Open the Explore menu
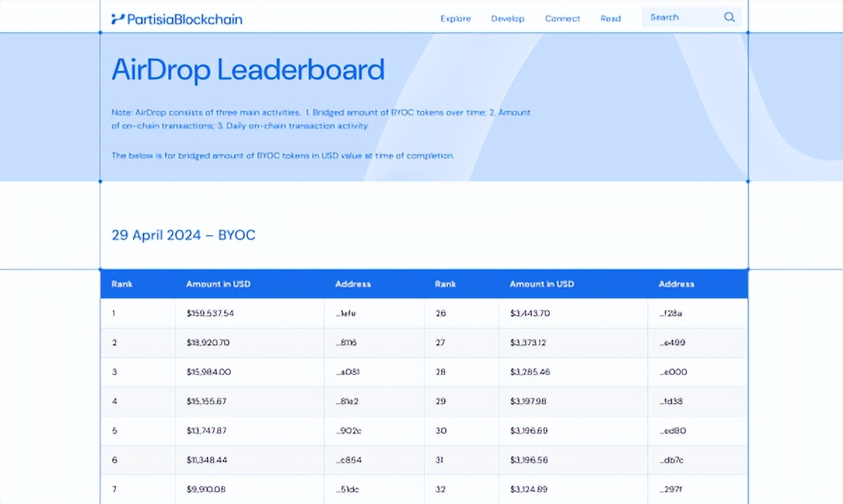Image resolution: width=843 pixels, height=504 pixels. [x=456, y=19]
